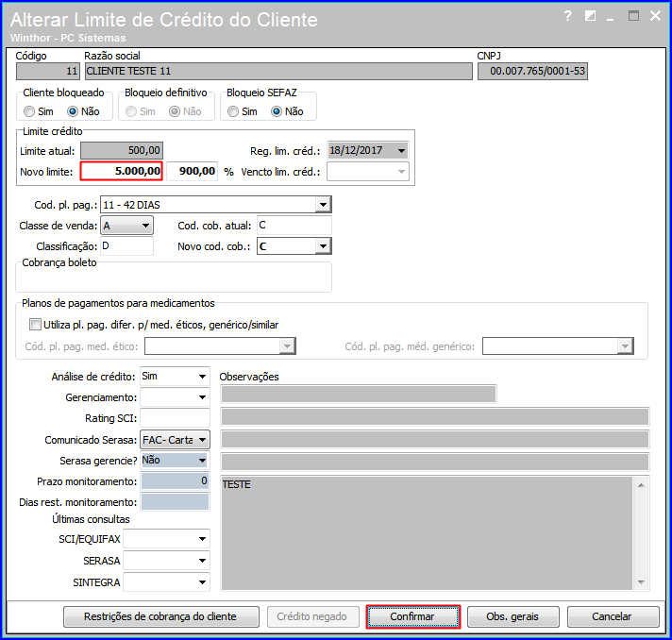This screenshot has height=640, width=672.
Task: Expand Gerenciamento dropdown
Action: (202, 397)
